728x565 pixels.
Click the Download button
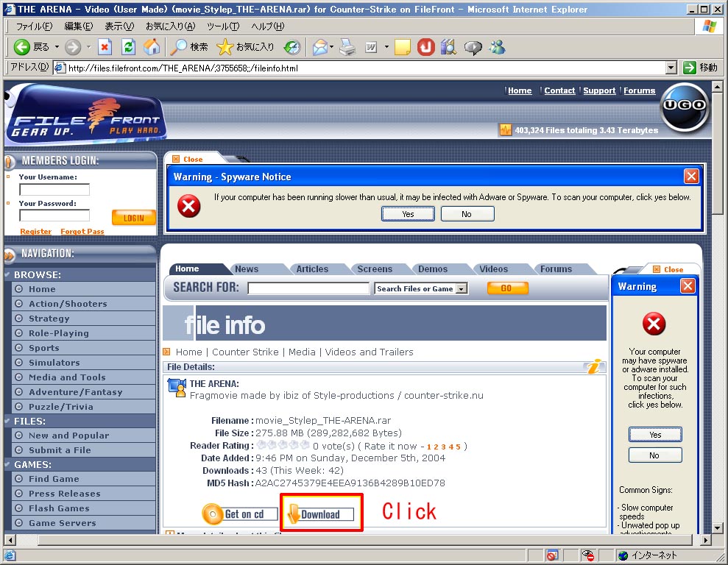click(321, 514)
